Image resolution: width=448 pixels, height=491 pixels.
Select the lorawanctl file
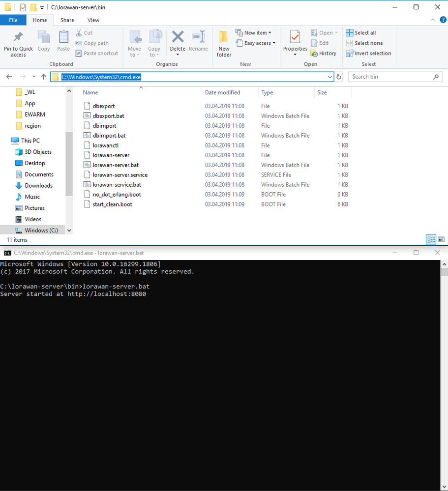(x=106, y=145)
